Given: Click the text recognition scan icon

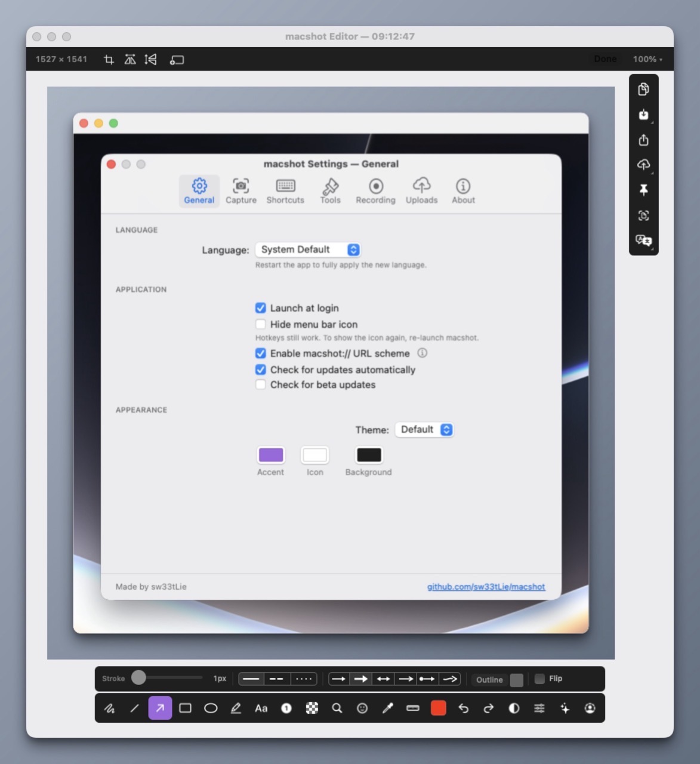Looking at the screenshot, I should click(644, 215).
